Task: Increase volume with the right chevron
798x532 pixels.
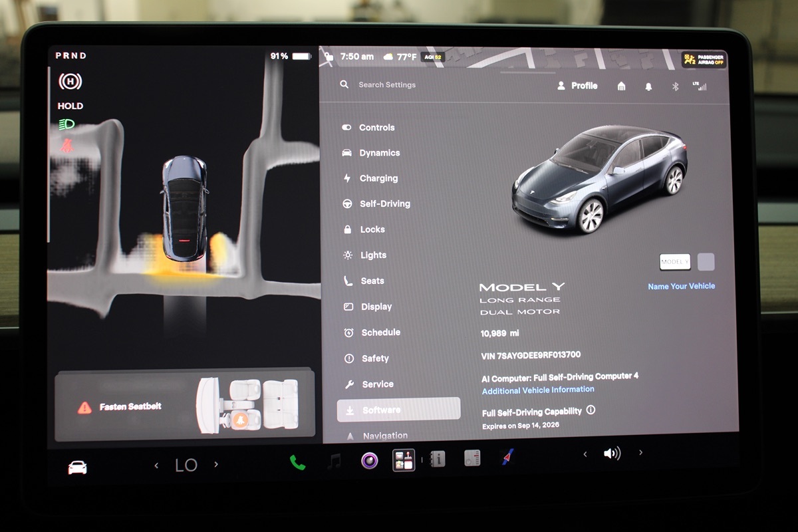Action: pos(640,452)
